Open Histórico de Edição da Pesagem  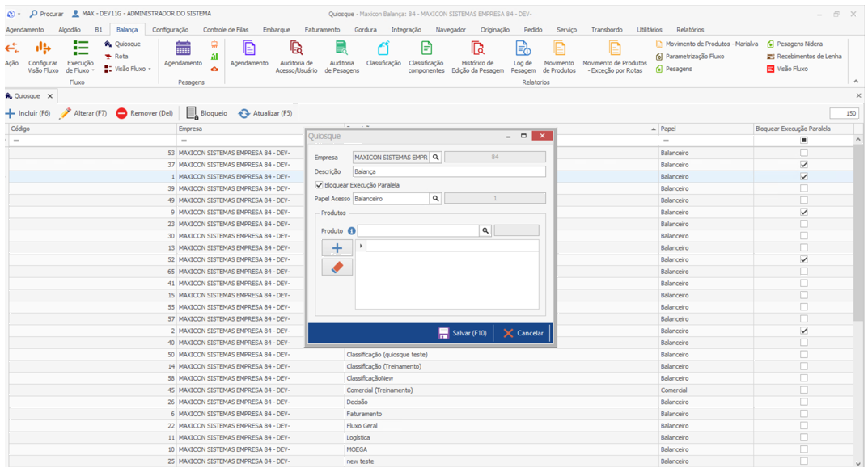click(478, 57)
